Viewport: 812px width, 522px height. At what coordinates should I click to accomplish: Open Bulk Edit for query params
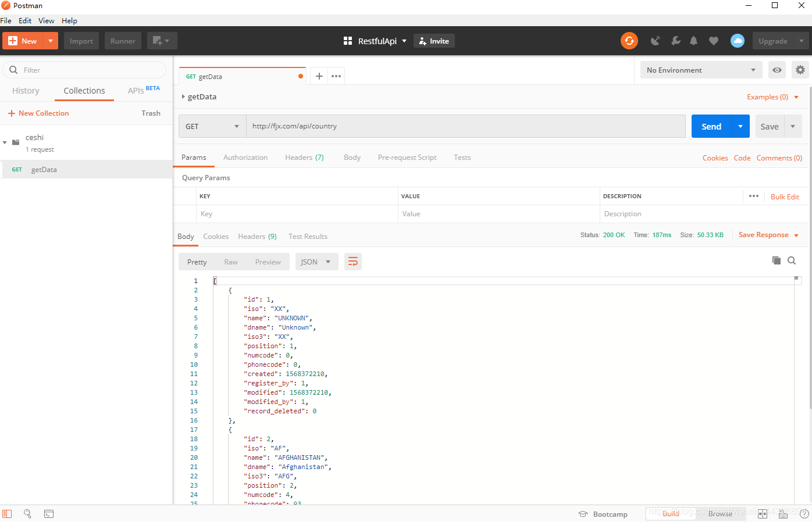(785, 197)
